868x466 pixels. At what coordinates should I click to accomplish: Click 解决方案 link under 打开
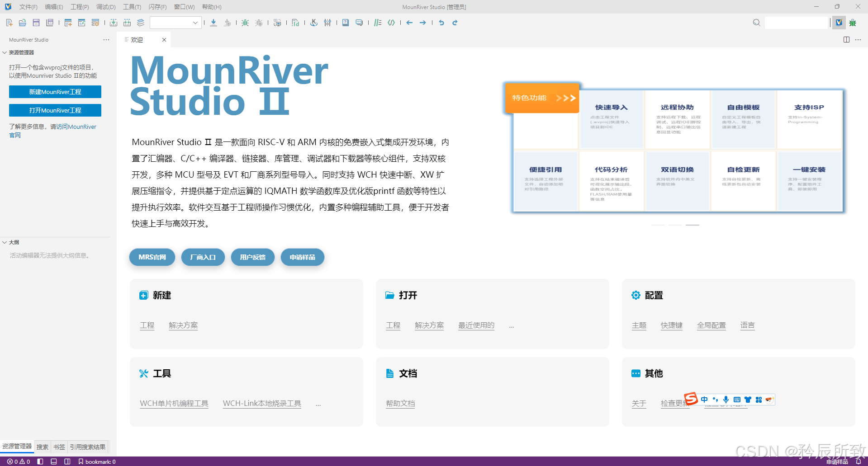pos(429,325)
